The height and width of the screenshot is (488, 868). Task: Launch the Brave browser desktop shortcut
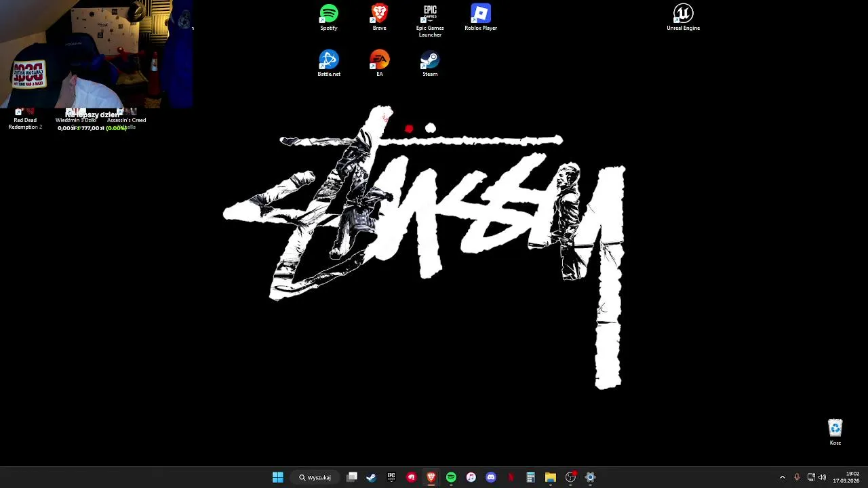click(379, 18)
